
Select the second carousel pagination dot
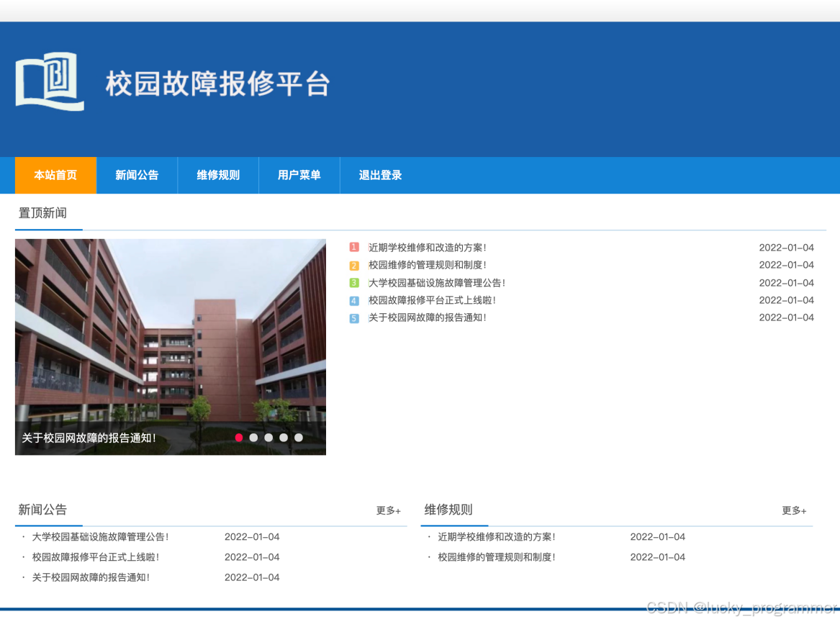(254, 437)
